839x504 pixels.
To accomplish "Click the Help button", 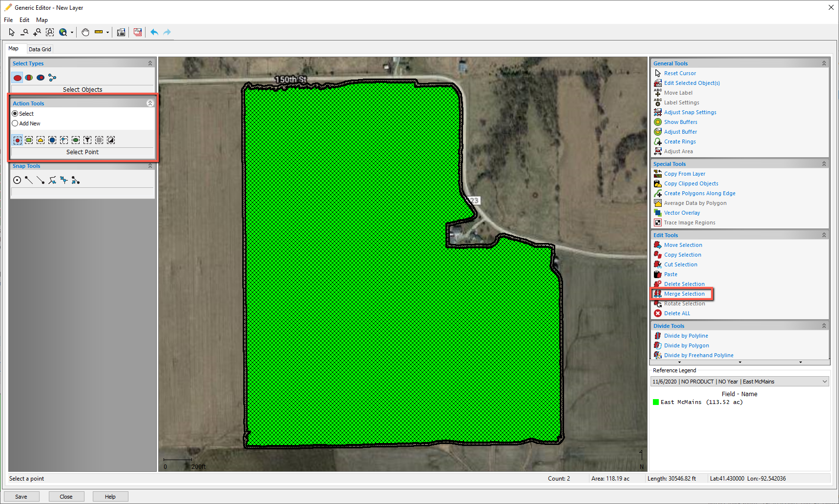I will coord(110,497).
